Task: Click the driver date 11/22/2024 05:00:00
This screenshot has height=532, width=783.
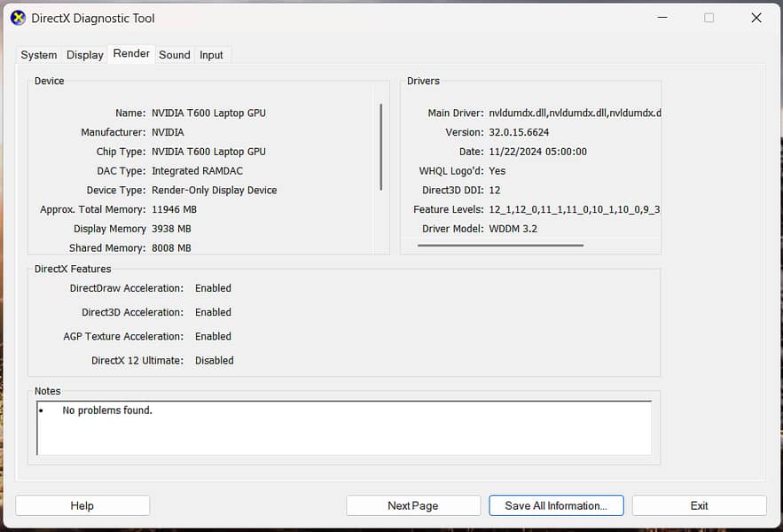Action: click(x=537, y=152)
